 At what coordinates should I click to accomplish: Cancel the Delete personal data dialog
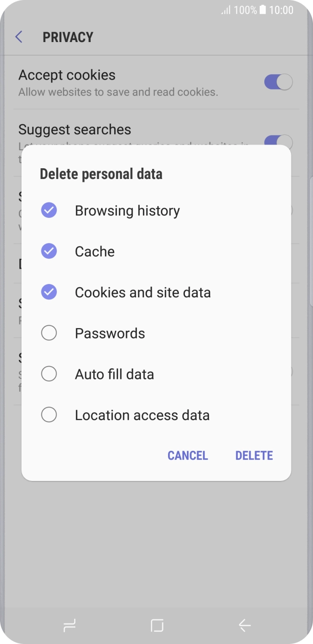(187, 455)
